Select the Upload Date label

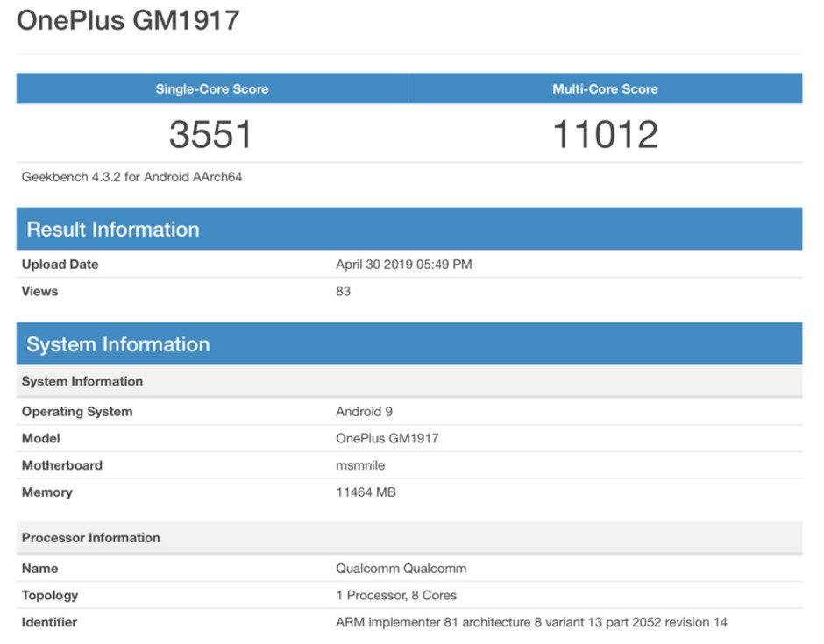coord(60,265)
